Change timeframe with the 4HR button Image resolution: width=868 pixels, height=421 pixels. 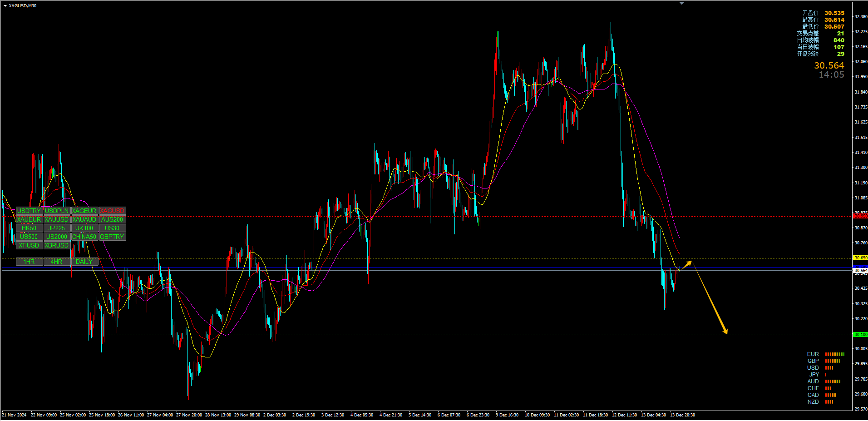[57, 262]
